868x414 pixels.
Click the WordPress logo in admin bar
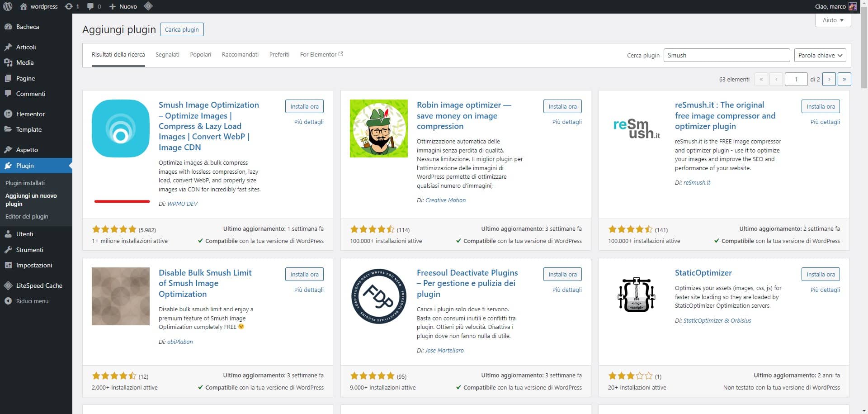(8, 6)
